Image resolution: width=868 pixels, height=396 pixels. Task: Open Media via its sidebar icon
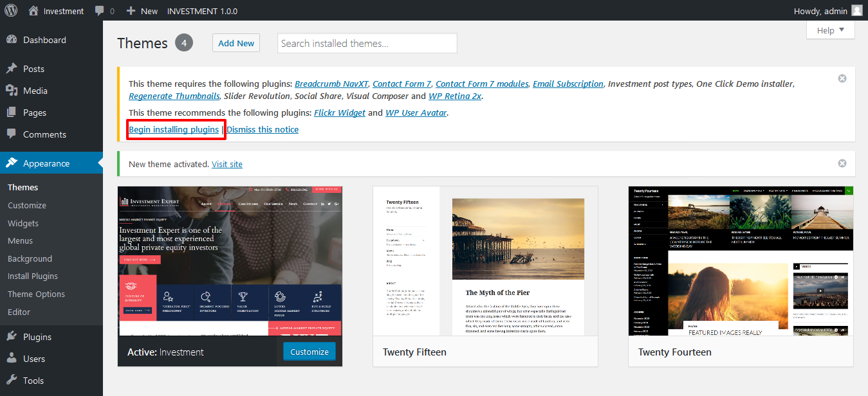point(12,91)
